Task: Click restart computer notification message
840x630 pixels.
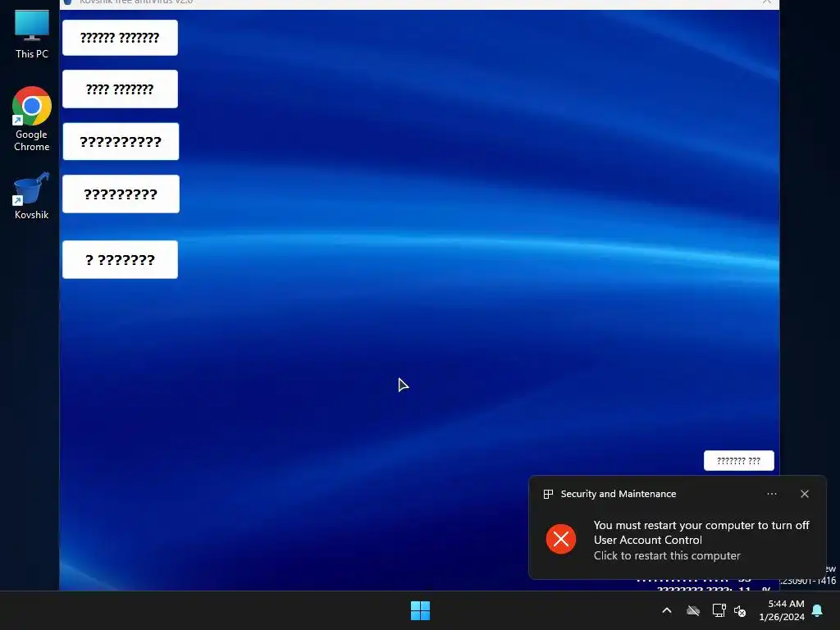Action: (701, 540)
